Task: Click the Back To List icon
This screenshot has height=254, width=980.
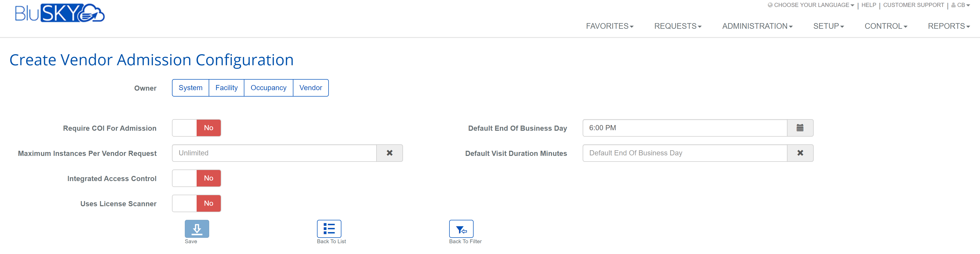Action: [329, 229]
